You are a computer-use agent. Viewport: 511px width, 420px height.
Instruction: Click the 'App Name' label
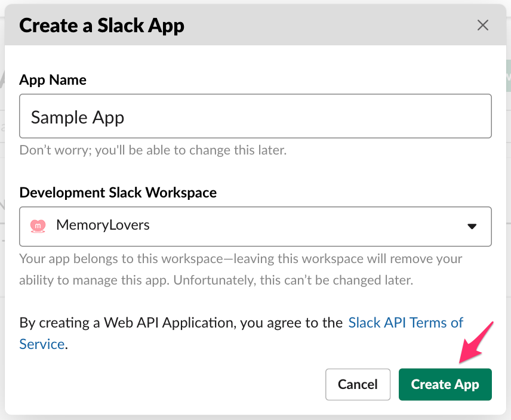tap(53, 80)
